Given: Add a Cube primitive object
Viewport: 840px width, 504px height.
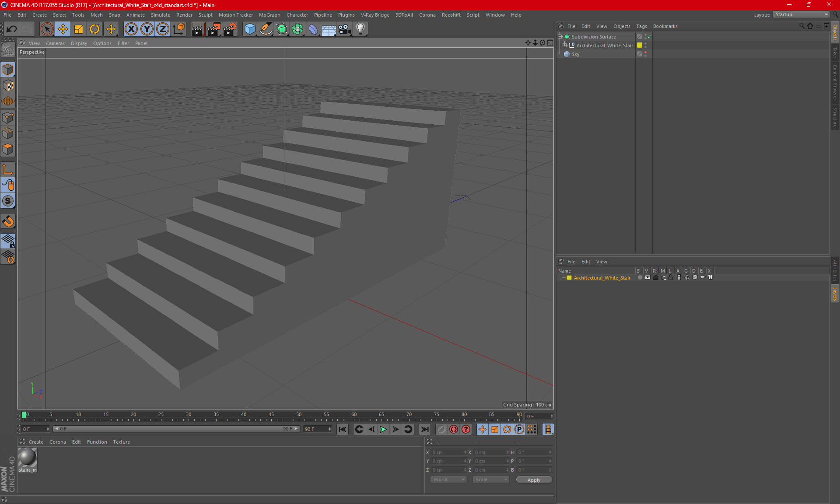Looking at the screenshot, I should tap(250, 29).
